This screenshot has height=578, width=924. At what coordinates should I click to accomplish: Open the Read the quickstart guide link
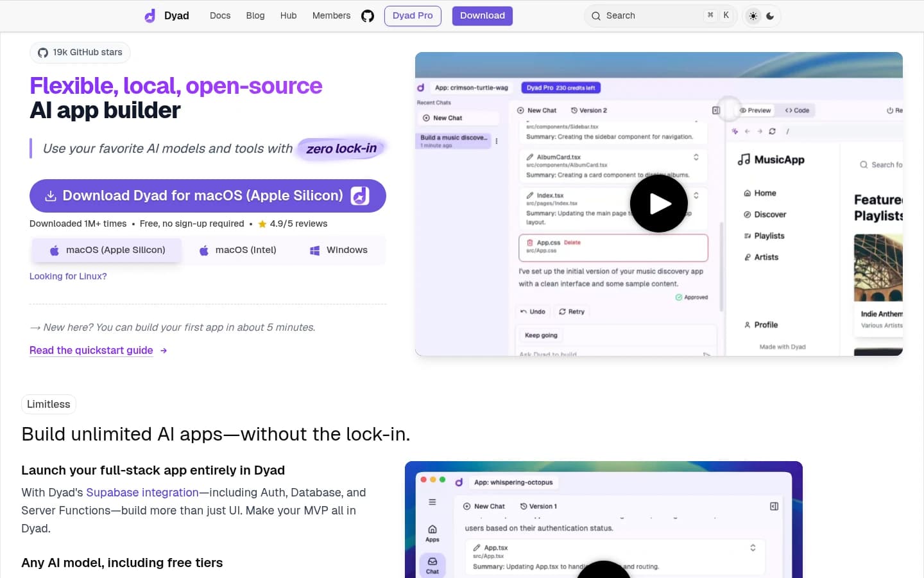[x=91, y=350]
